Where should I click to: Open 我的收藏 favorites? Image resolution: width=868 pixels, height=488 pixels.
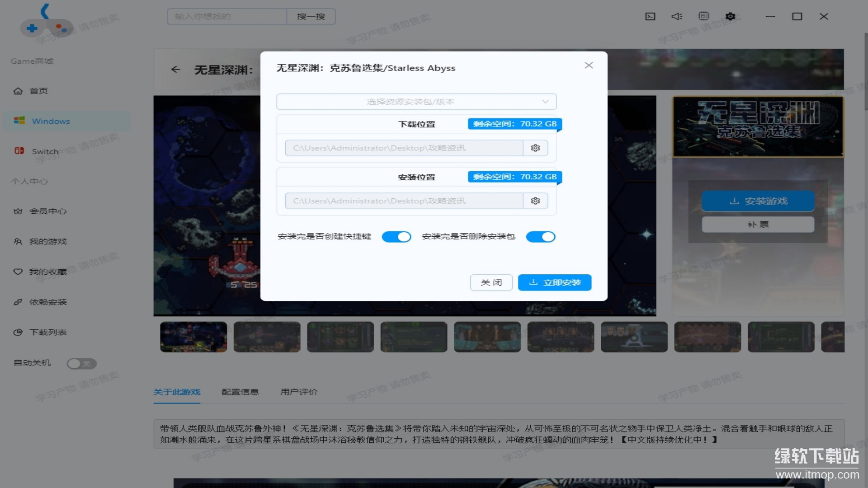coord(40,272)
